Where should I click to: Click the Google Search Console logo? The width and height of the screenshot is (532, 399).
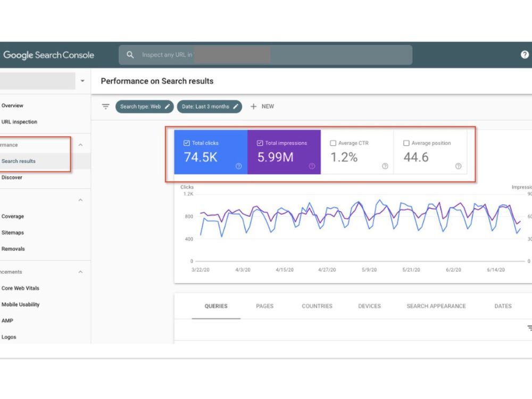click(48, 55)
